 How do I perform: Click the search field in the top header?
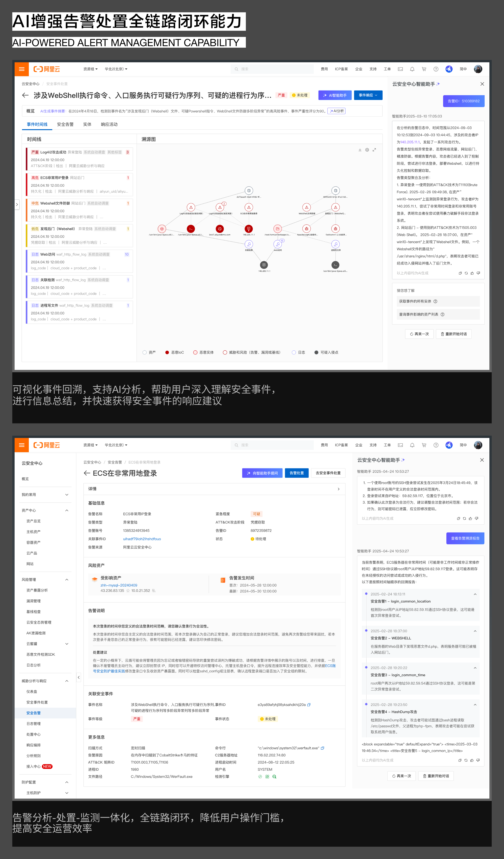pyautogui.click(x=272, y=69)
